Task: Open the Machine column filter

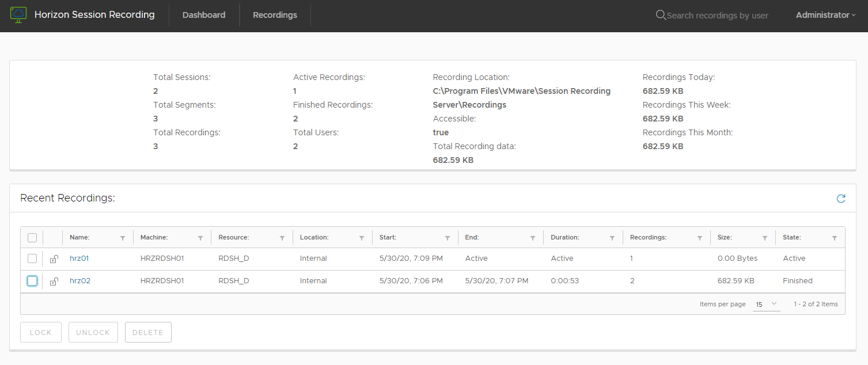Action: 200,238
